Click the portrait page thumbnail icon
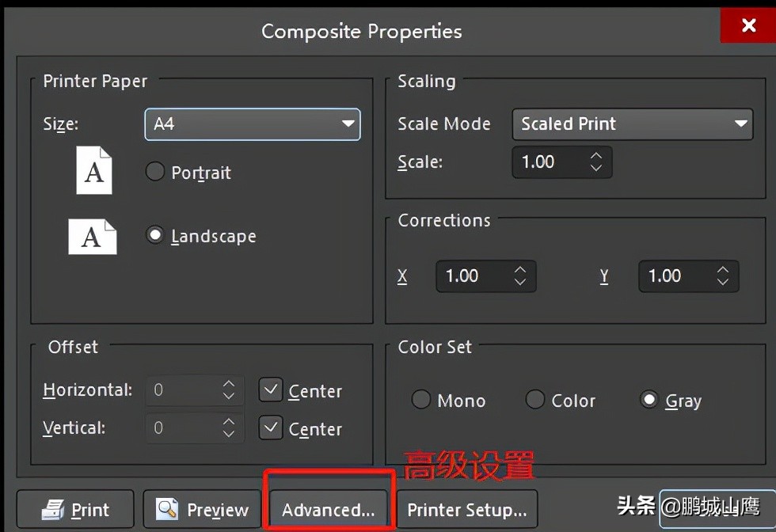 pyautogui.click(x=93, y=170)
